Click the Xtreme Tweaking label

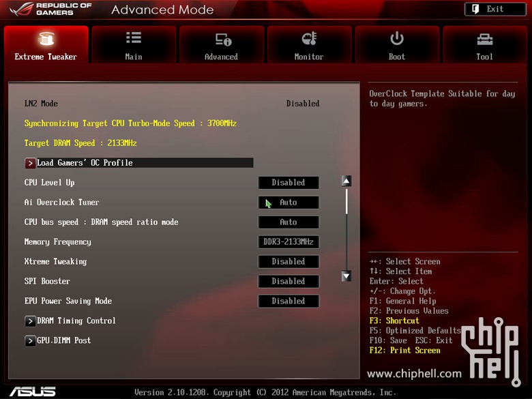click(56, 262)
